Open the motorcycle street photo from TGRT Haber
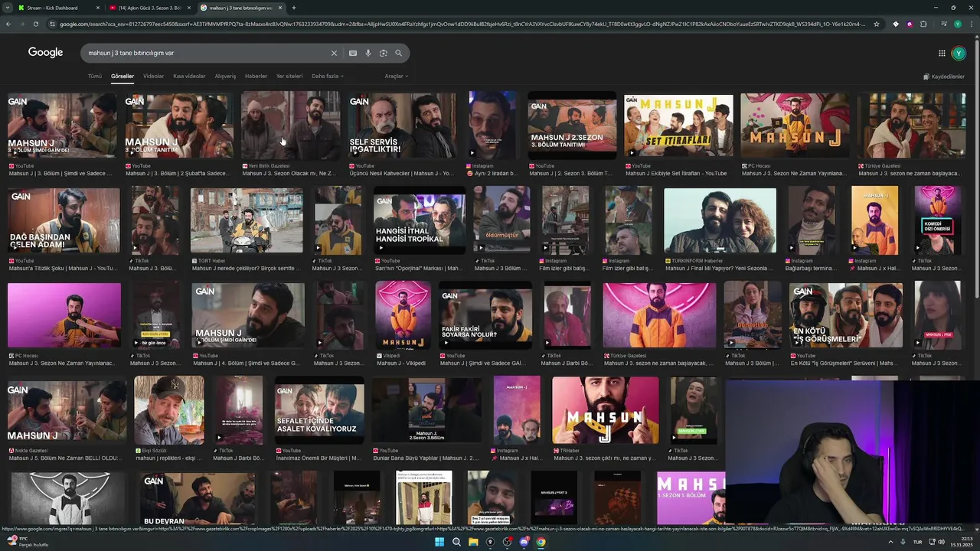This screenshot has width=980, height=551. point(247,220)
